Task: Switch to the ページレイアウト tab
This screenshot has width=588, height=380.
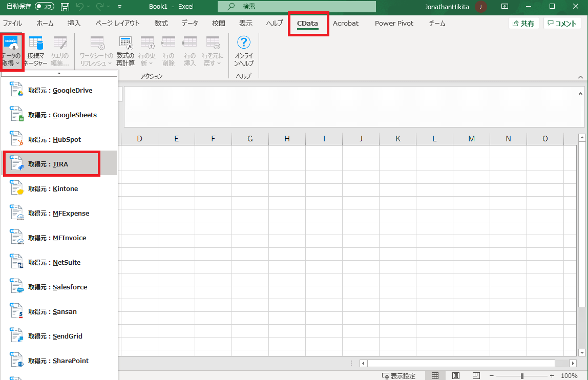Action: tap(117, 23)
